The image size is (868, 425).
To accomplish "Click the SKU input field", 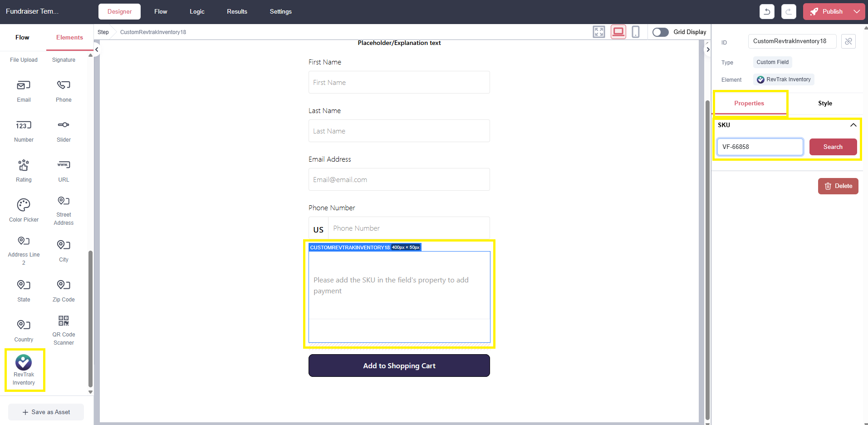I will tap(760, 147).
